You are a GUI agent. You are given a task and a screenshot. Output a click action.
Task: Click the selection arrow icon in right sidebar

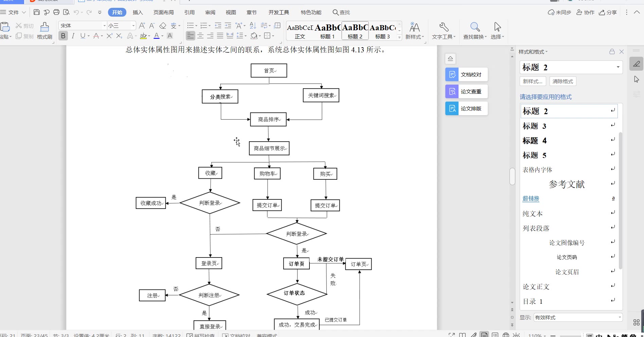point(637,79)
